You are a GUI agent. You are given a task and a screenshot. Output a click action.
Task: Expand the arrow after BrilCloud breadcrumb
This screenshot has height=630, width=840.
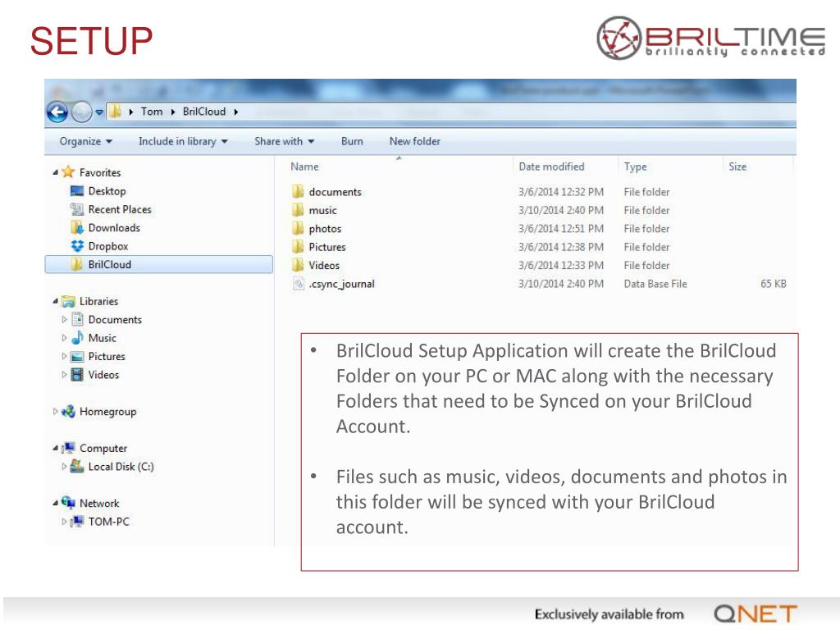click(235, 112)
